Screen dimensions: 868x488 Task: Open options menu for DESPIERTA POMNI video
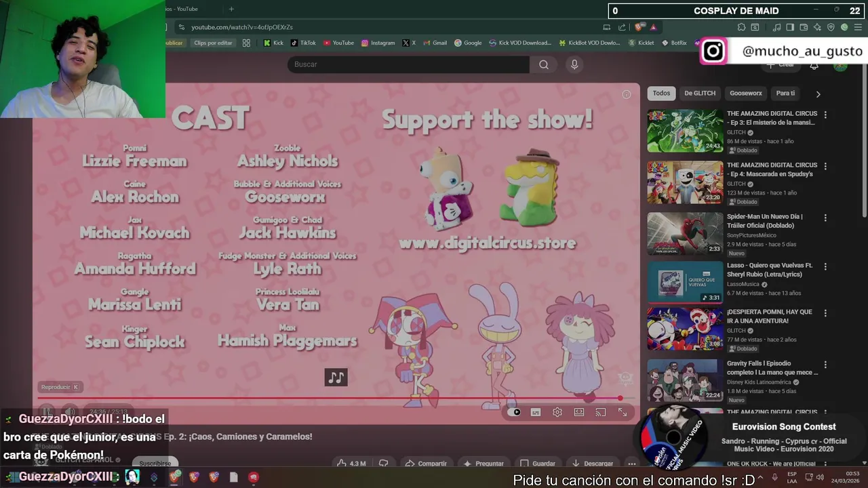(825, 313)
